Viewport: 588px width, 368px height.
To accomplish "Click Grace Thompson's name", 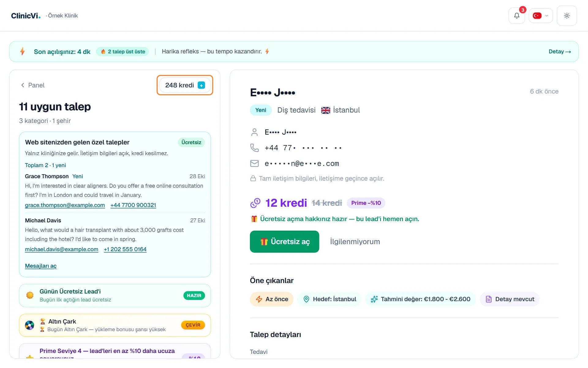I will point(47,176).
